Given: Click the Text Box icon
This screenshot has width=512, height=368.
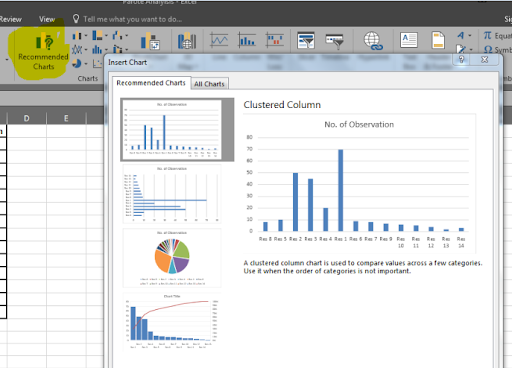Looking at the screenshot, I should [x=409, y=40].
